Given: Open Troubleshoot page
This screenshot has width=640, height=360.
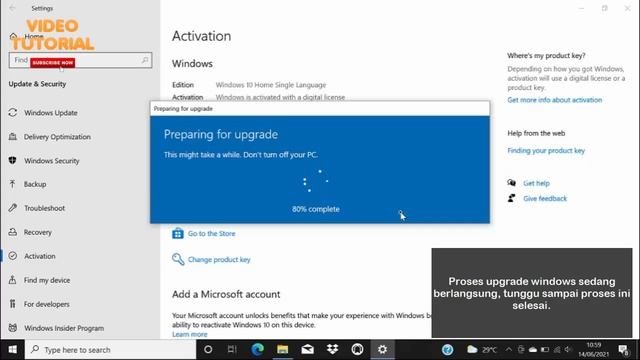Looking at the screenshot, I should (44, 208).
